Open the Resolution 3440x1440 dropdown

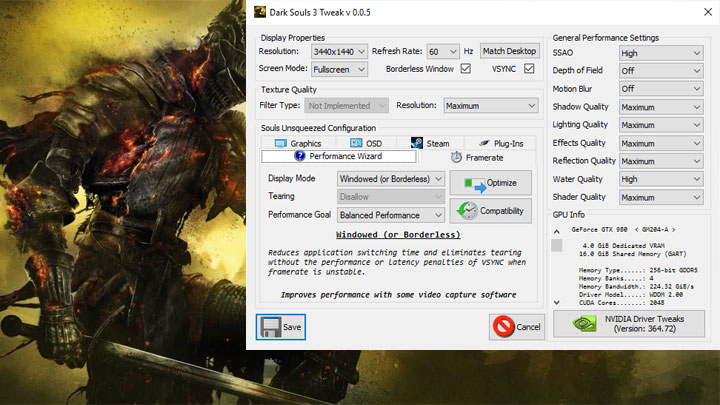(x=331, y=51)
